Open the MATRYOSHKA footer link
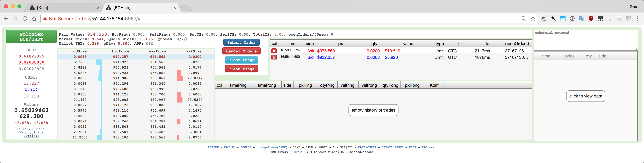Image resolution: width=644 pixels, height=163 pixels. 367,147
